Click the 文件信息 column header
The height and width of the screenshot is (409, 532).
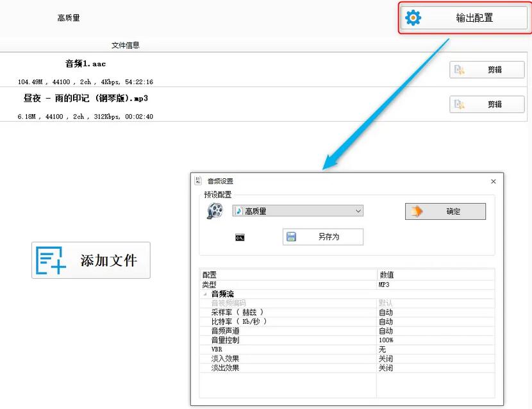125,45
